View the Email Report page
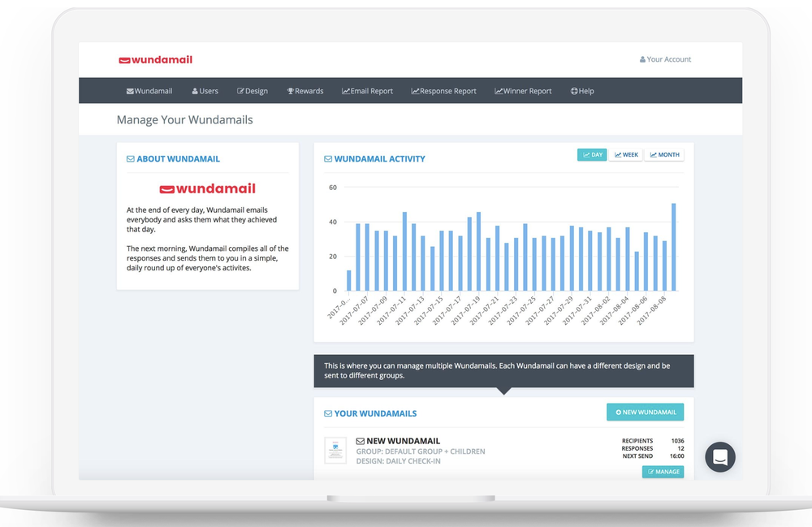The image size is (812, 527). pyautogui.click(x=367, y=91)
